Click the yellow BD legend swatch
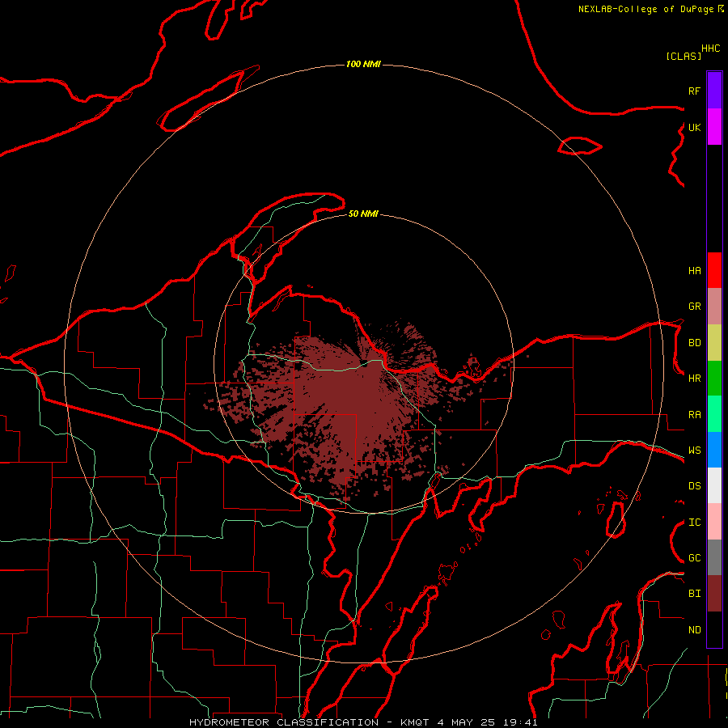The width and height of the screenshot is (728, 728). [x=714, y=343]
